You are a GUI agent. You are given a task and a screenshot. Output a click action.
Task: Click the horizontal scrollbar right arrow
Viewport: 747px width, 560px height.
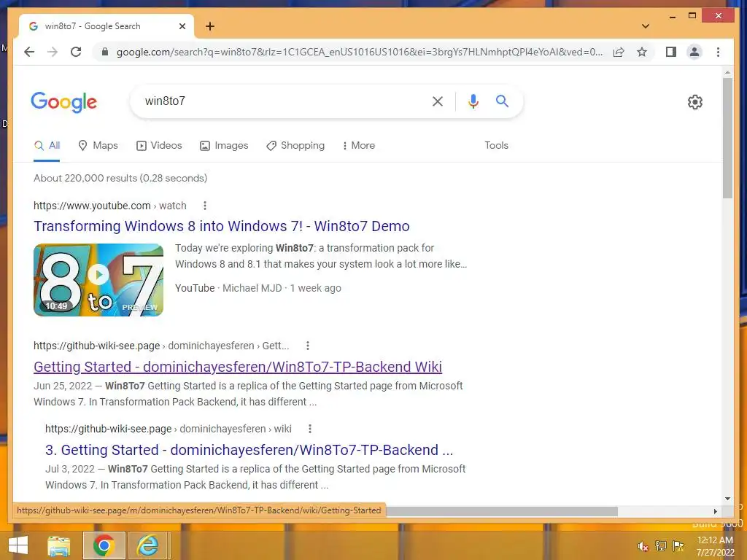715,511
